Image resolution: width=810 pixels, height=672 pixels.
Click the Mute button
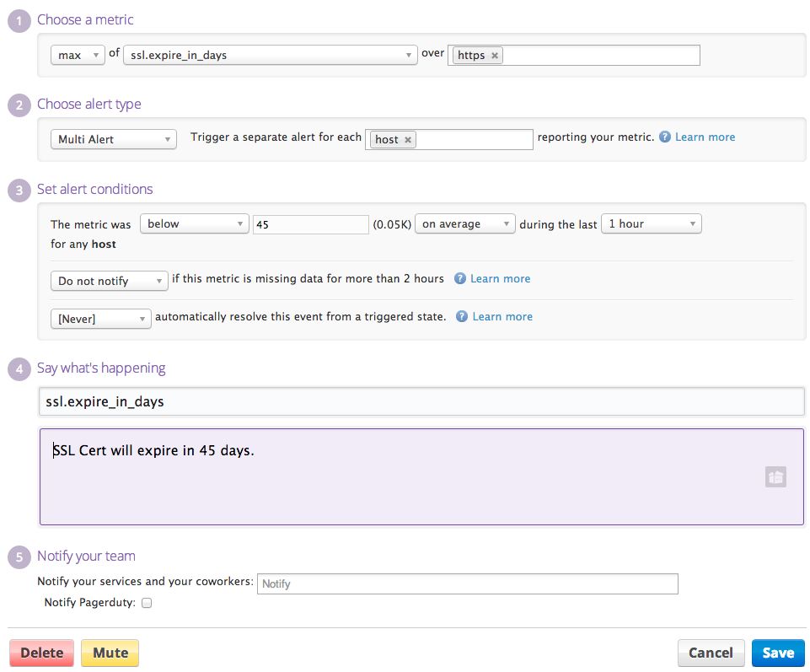point(110,653)
